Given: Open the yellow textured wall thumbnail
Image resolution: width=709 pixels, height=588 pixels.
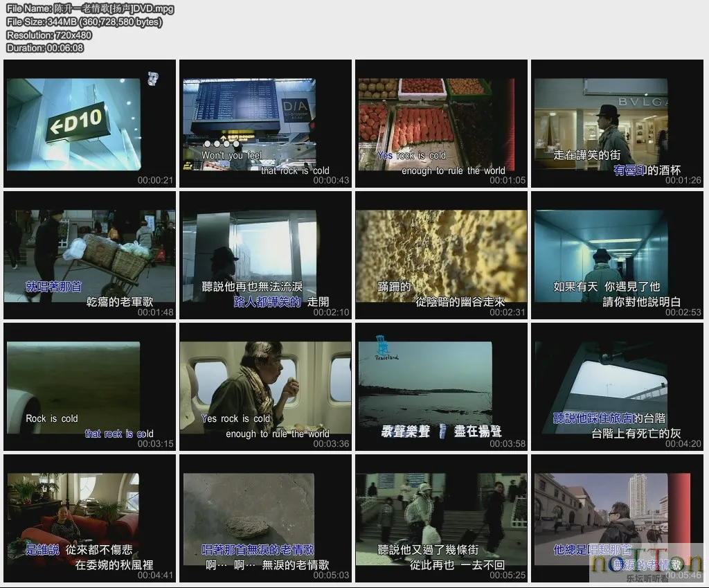Looking at the screenshot, I should coord(440,255).
